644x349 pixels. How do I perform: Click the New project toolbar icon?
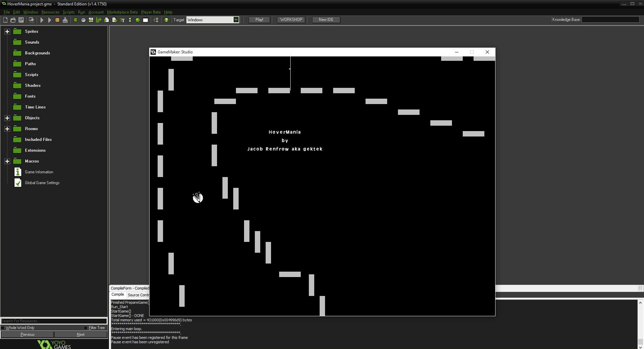(5, 20)
